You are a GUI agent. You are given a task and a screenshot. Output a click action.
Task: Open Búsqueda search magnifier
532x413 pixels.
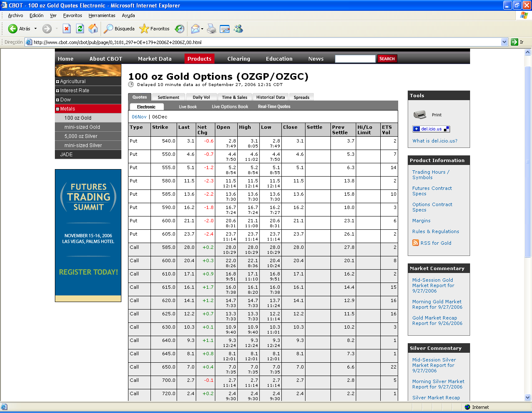(x=119, y=29)
